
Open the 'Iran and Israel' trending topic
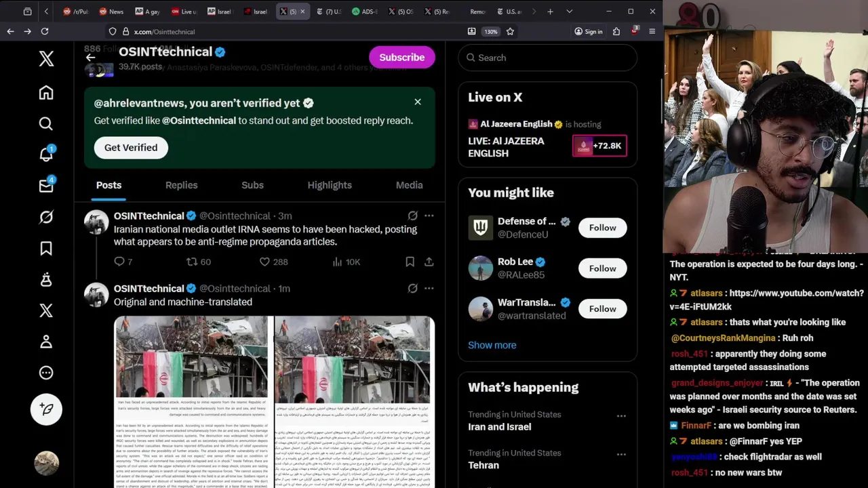pyautogui.click(x=499, y=426)
